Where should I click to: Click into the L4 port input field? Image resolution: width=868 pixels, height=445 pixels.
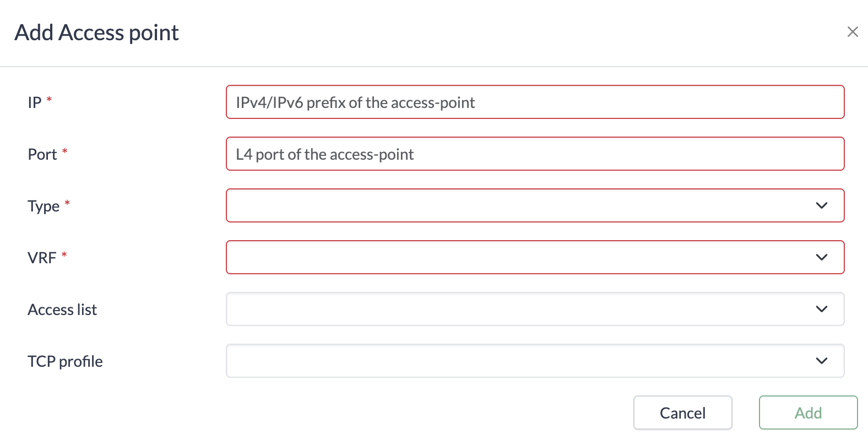pyautogui.click(x=534, y=154)
